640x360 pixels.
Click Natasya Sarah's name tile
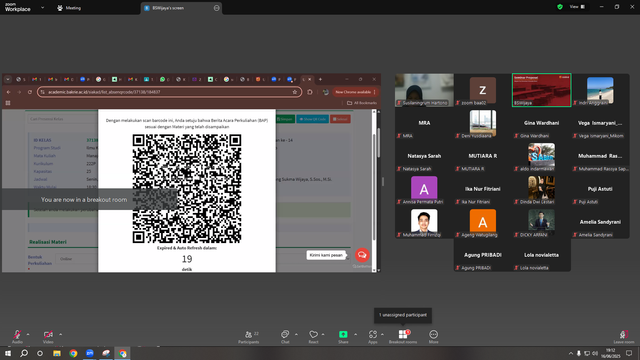pos(424,156)
